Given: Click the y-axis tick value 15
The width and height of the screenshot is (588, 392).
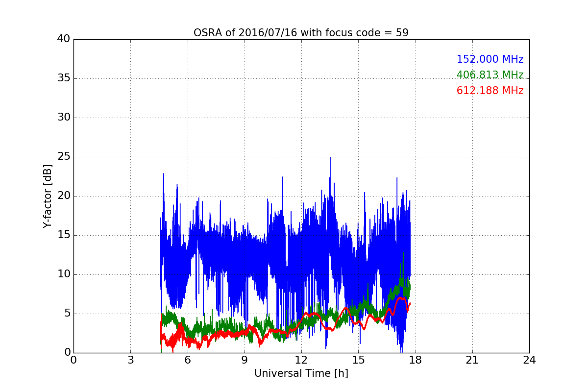Looking at the screenshot, I should pos(64,235).
